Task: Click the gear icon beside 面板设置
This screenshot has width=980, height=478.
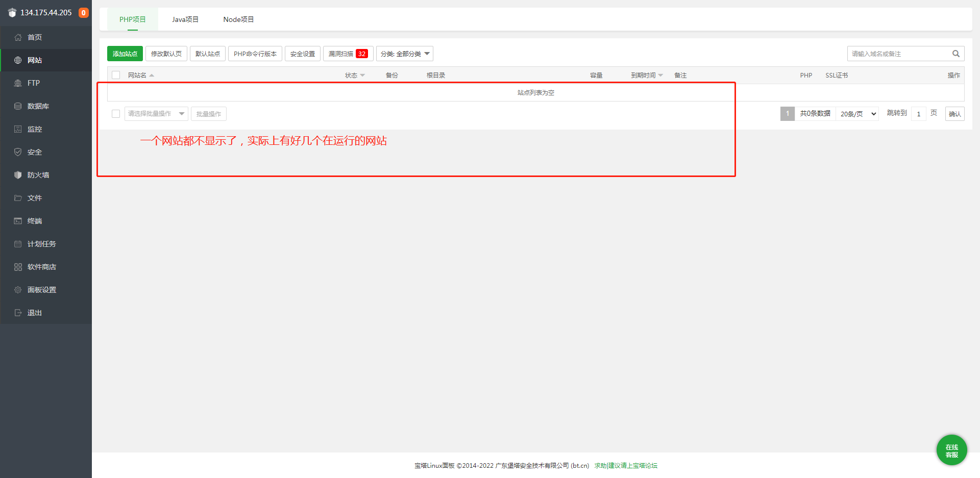Action: click(x=18, y=290)
